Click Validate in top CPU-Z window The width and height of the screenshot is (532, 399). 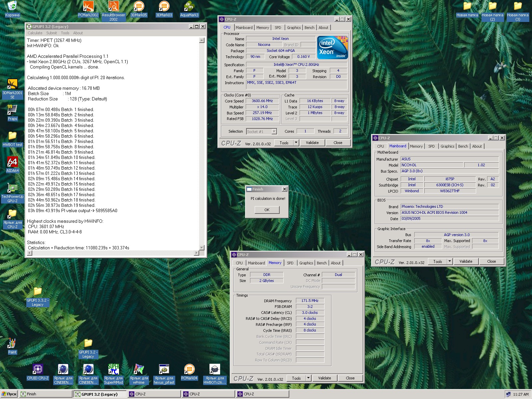point(312,143)
